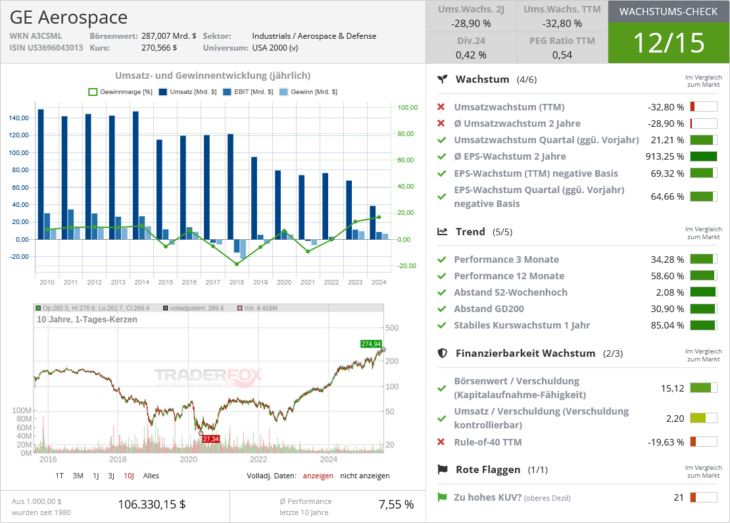Image resolution: width=730 pixels, height=523 pixels.
Task: Click the green check beside EPS-Wachstum (TTM) negative Basis
Action: click(442, 173)
